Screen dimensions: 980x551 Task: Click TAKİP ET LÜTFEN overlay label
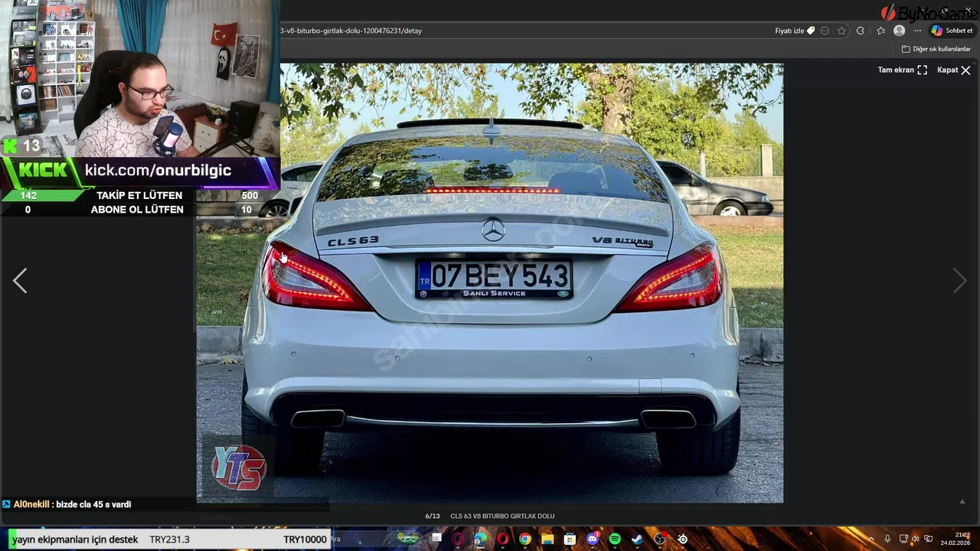(139, 195)
